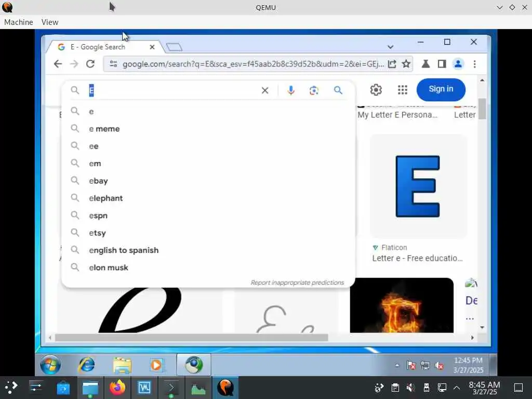The width and height of the screenshot is (532, 399).
Task: Open the Chrome profile avatar menu
Action: click(458, 64)
